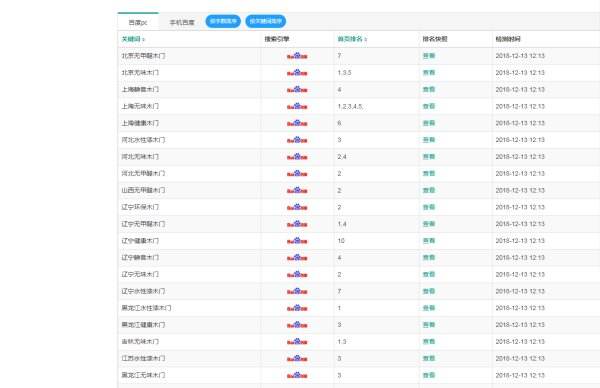This screenshot has width=600, height=388.
Task: View 查看 link in 辽宁水性漆木门 row
Action: point(429,292)
